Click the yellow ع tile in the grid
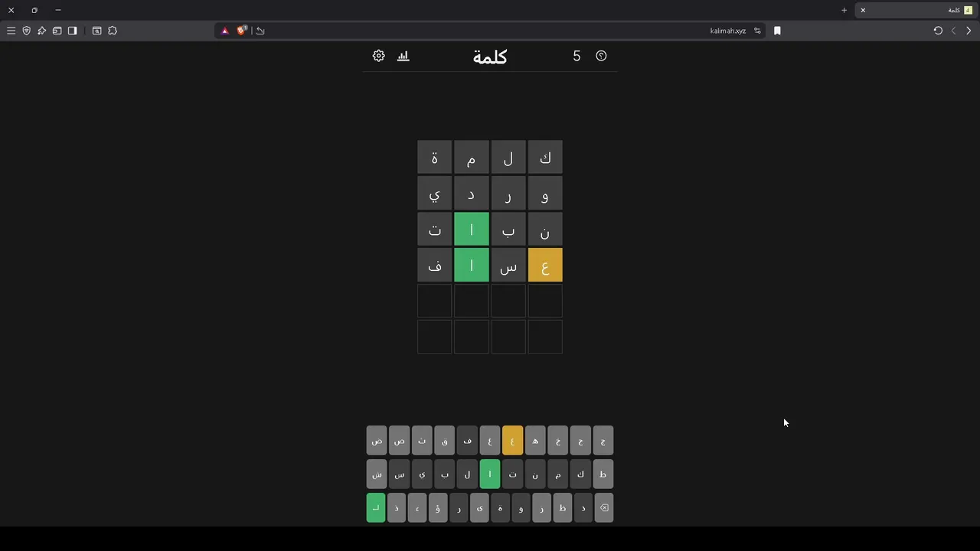The width and height of the screenshot is (980, 551). 545,266
